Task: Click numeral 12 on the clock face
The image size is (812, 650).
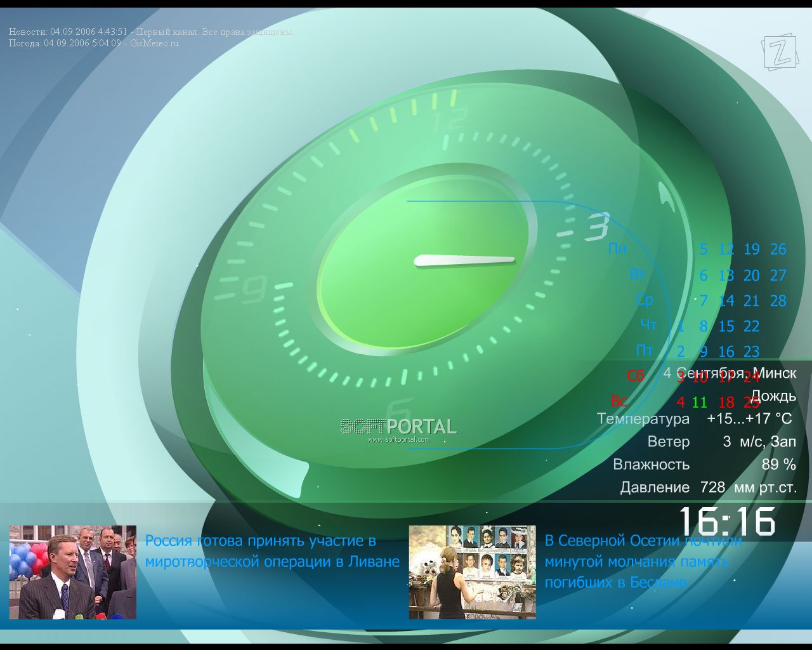Action: [449, 120]
